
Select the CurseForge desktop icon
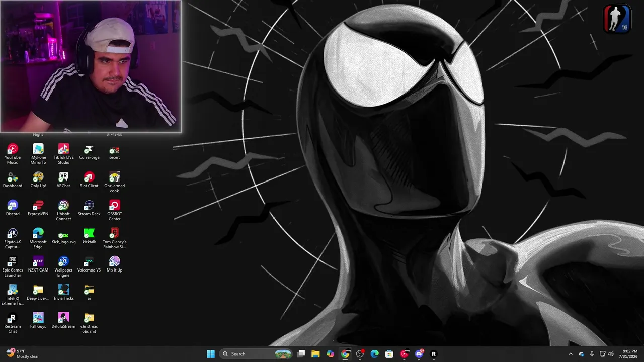click(x=89, y=152)
